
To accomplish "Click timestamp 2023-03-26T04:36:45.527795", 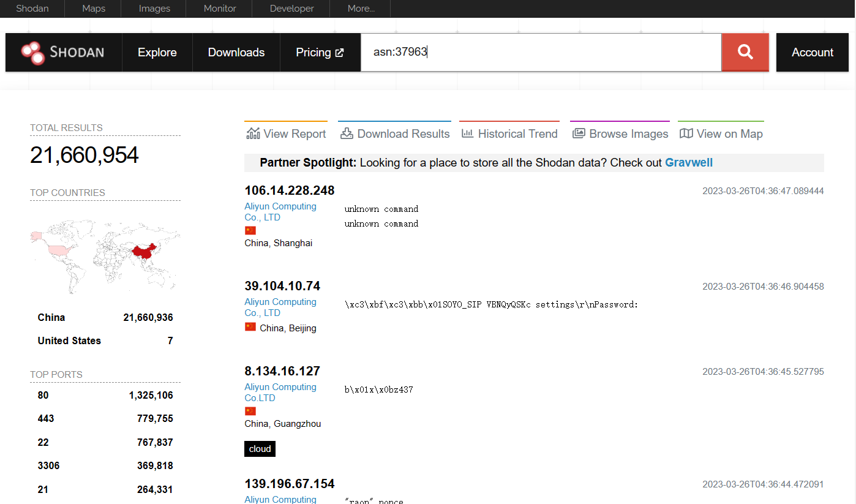I will [x=763, y=371].
